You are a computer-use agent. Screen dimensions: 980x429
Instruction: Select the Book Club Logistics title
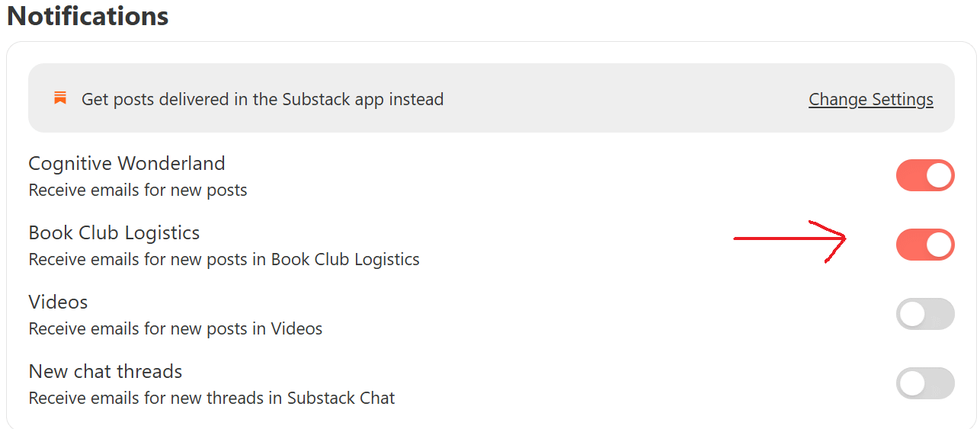pyautogui.click(x=114, y=232)
